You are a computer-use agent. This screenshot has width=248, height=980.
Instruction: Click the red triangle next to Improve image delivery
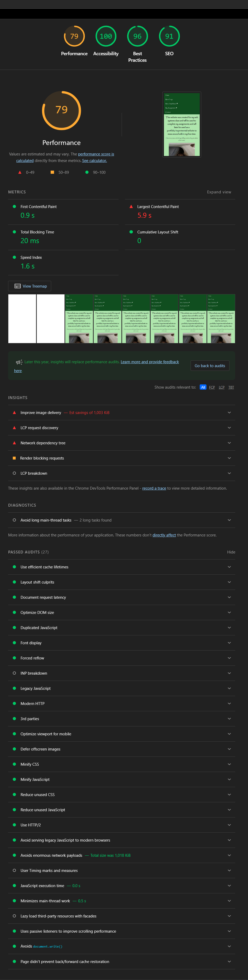click(x=14, y=412)
